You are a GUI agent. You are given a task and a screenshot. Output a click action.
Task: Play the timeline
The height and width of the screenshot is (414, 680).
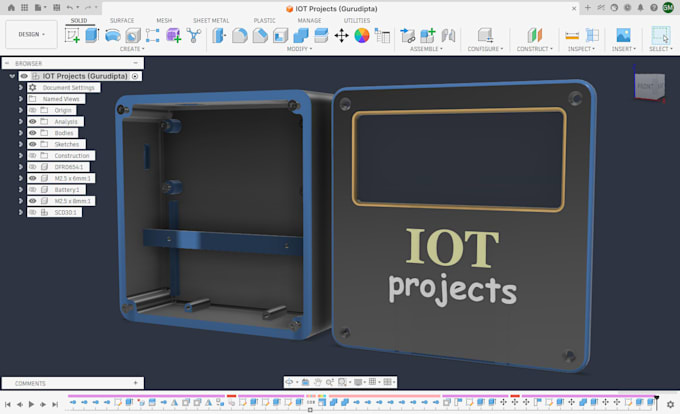[x=31, y=404]
